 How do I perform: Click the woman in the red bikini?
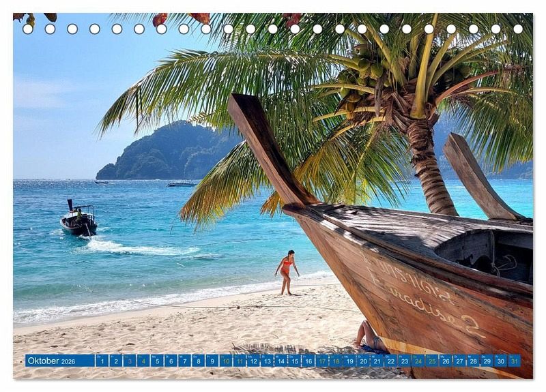pos(287,271)
